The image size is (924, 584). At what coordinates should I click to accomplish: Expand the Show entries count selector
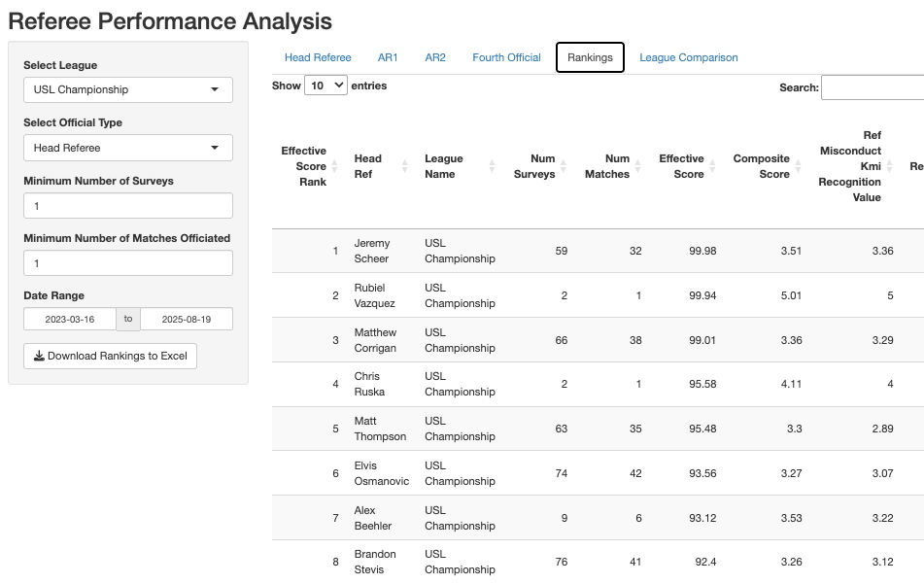click(325, 86)
